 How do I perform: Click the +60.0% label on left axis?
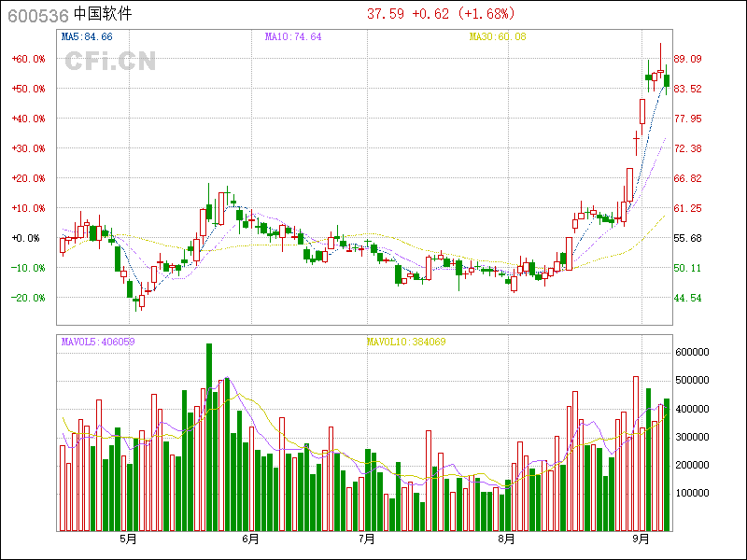tap(28, 59)
